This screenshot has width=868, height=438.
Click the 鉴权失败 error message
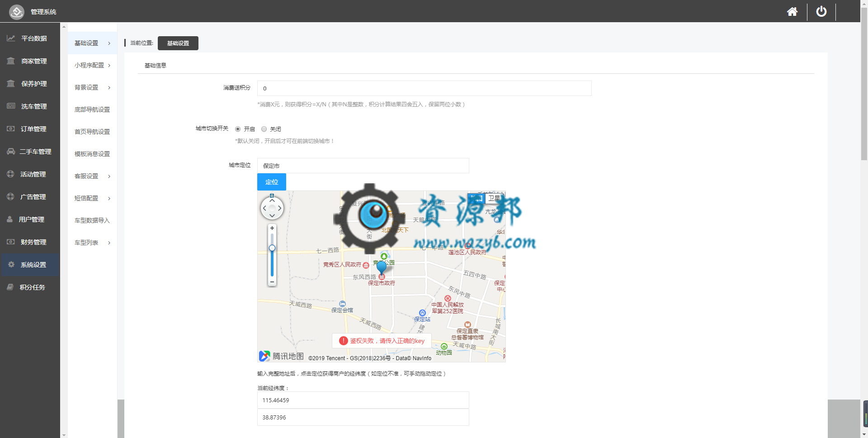tap(382, 341)
